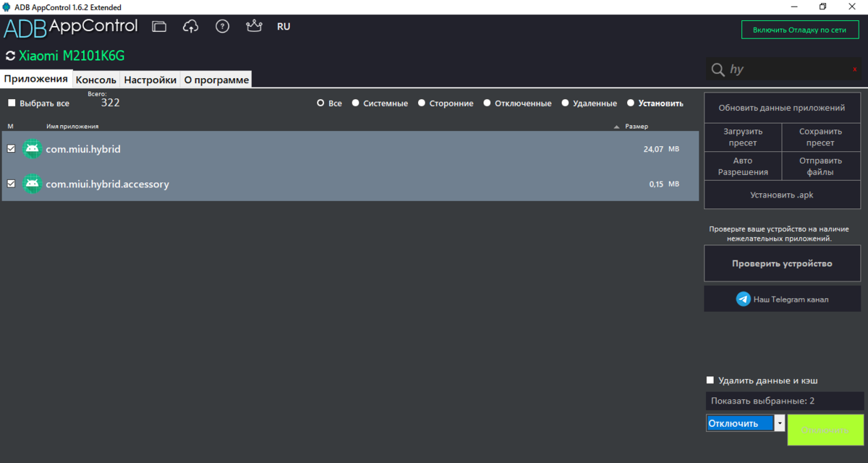Image resolution: width=868 pixels, height=463 pixels.
Task: Click the com.miui.hybrid Android icon
Action: (32, 149)
